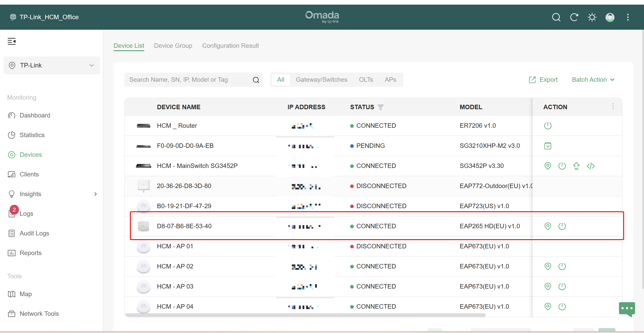Locate the D8-07-B6-8E-53-40 access point
644x333 pixels.
click(x=547, y=226)
